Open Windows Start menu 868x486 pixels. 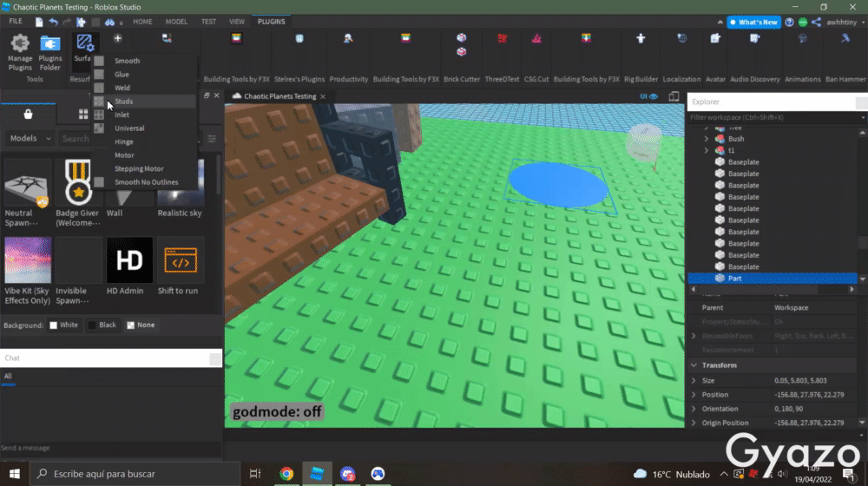[x=15, y=474]
